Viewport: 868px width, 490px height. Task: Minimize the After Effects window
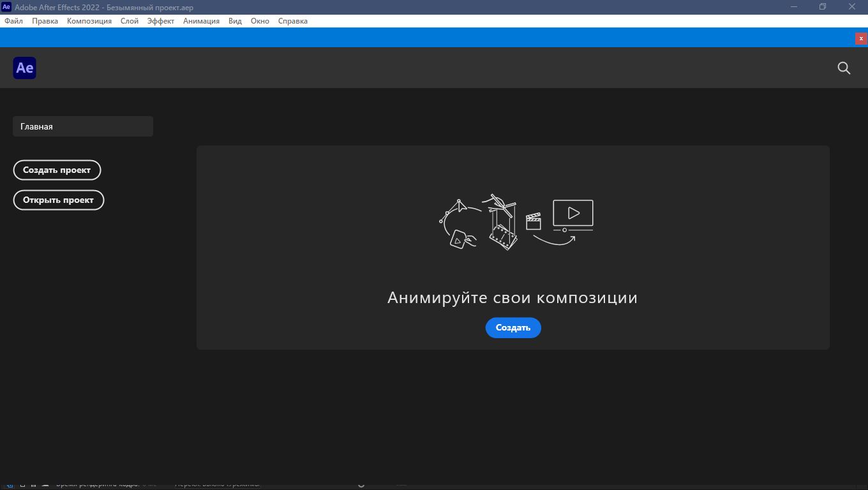click(793, 7)
